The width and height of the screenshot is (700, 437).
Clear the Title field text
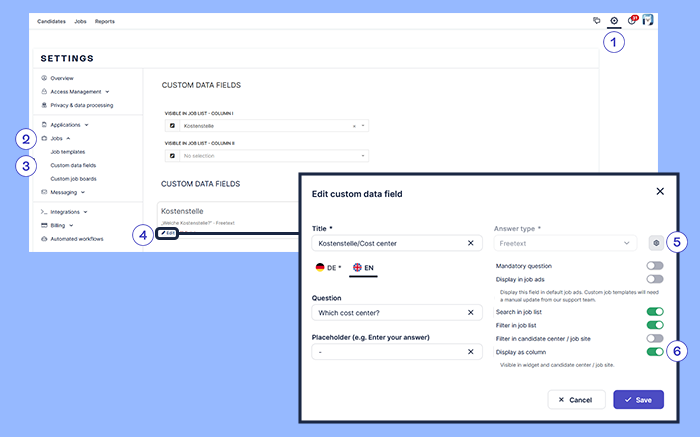click(471, 243)
